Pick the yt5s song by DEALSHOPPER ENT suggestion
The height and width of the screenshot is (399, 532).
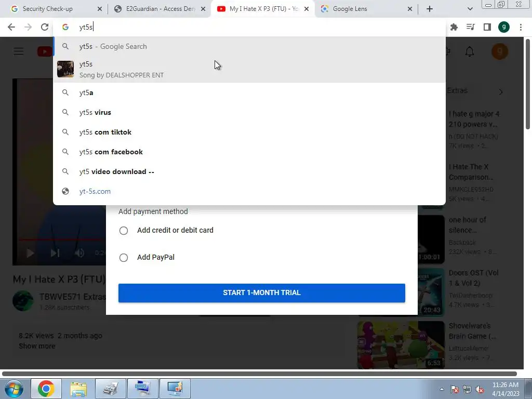(x=249, y=69)
